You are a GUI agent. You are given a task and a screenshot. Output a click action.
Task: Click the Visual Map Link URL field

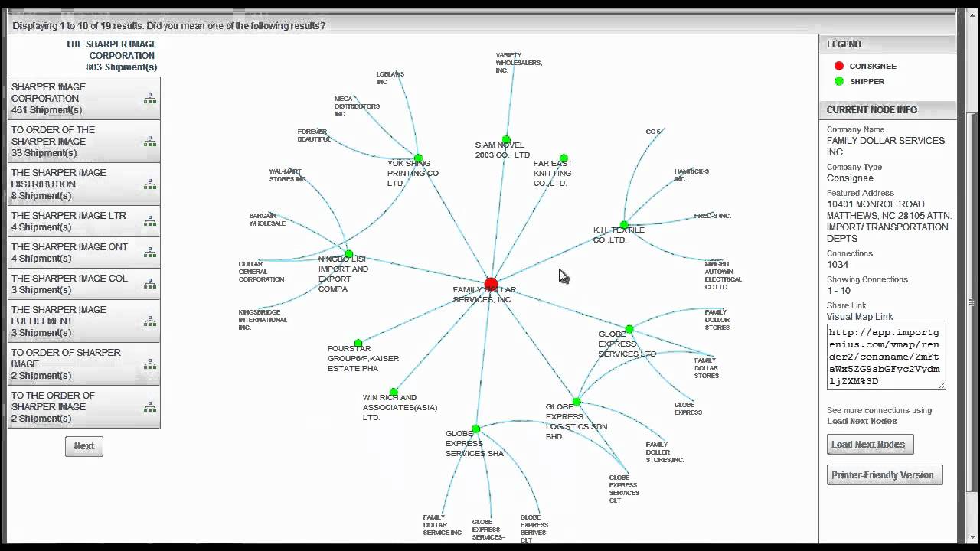[886, 357]
